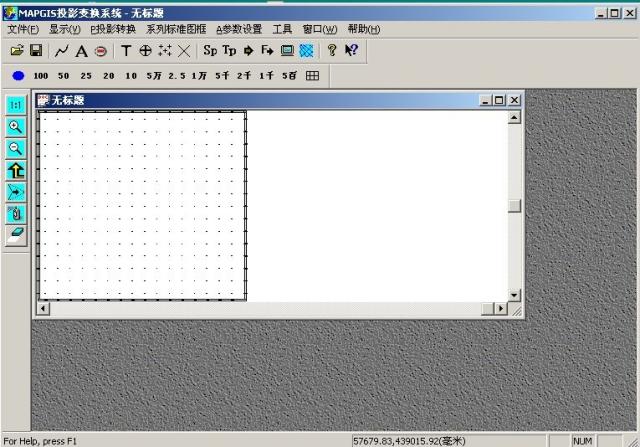Click the Save floppy disk icon
640x447 pixels.
[x=35, y=50]
